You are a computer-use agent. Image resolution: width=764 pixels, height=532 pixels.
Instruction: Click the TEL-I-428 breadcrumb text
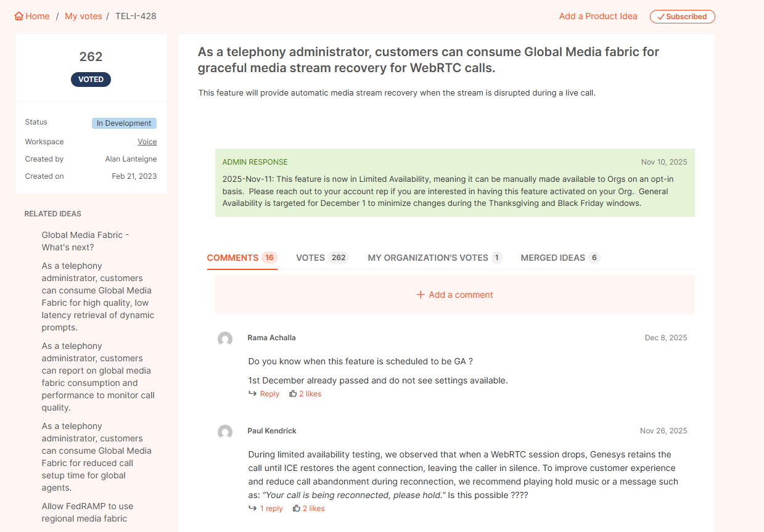point(136,16)
